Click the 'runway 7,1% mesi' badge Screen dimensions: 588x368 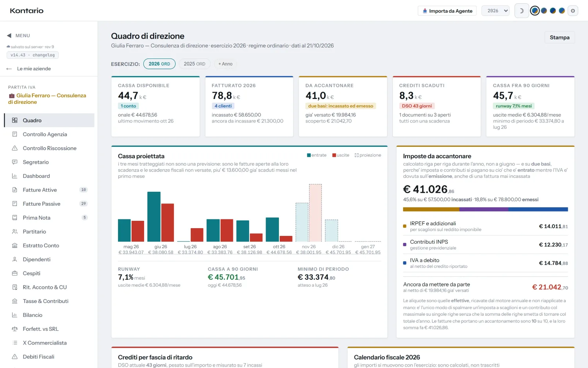[x=514, y=106]
